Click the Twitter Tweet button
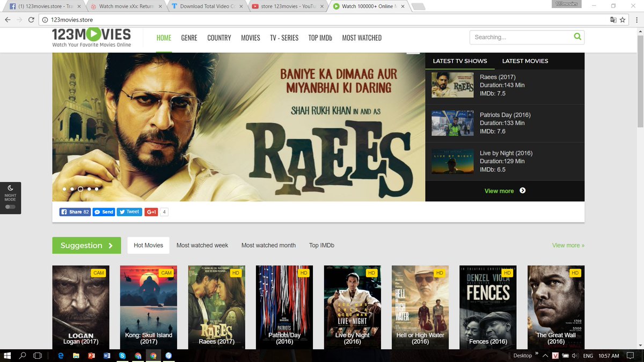Viewport: 644px width, 362px height. pos(129,212)
